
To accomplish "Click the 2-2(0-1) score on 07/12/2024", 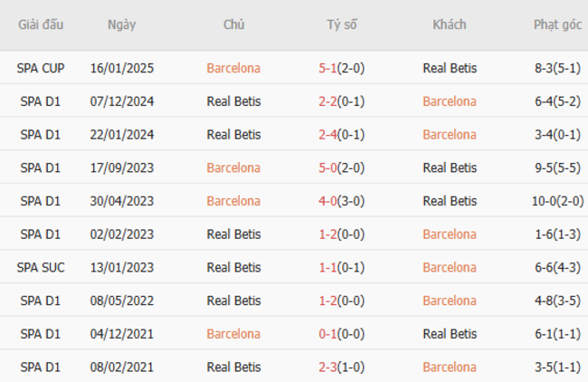I will tap(342, 101).
